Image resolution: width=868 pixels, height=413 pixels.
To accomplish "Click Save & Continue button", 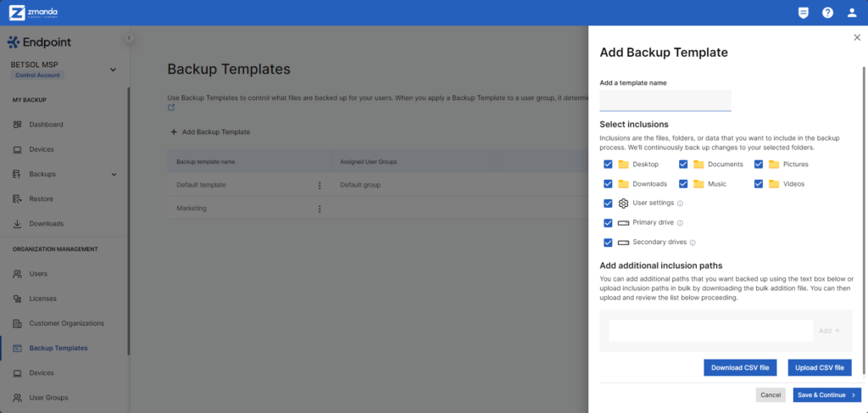I will coord(826,395).
